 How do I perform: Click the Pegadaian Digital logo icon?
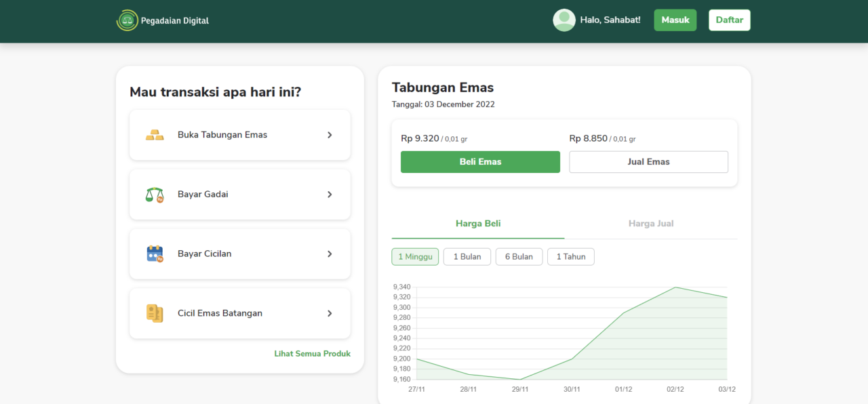[x=127, y=20]
